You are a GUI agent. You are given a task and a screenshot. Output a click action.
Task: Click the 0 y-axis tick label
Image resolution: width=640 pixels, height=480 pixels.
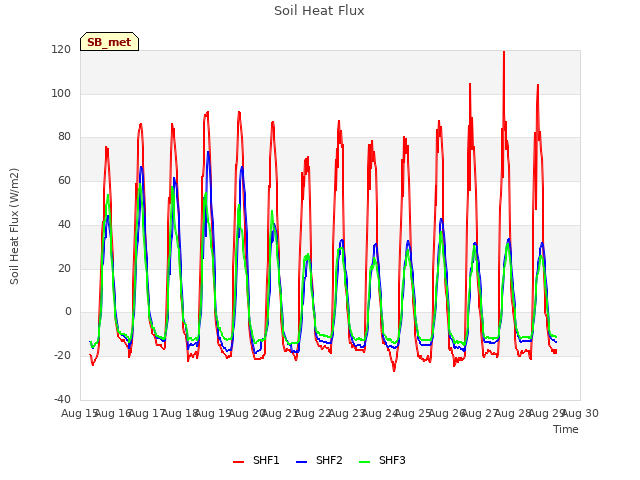point(68,312)
